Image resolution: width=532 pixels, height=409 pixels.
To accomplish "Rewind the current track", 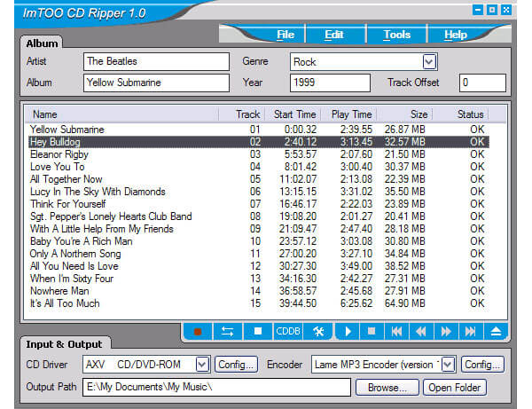I will [x=421, y=331].
